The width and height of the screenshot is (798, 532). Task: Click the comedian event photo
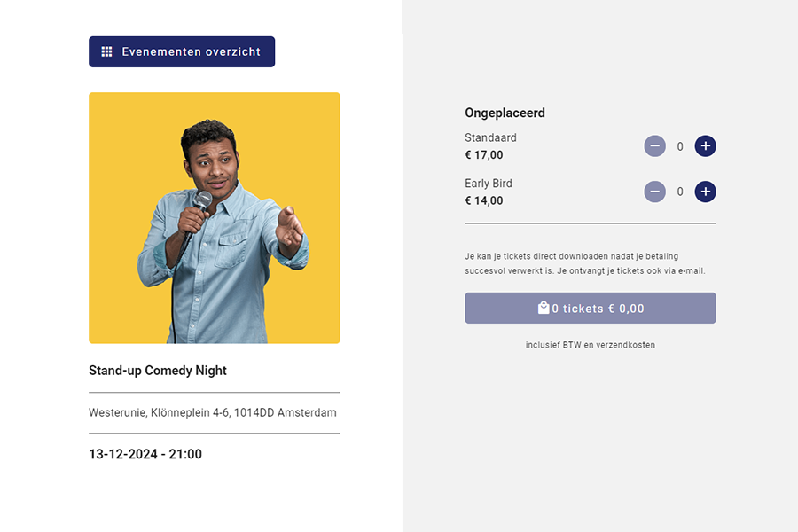[215, 218]
